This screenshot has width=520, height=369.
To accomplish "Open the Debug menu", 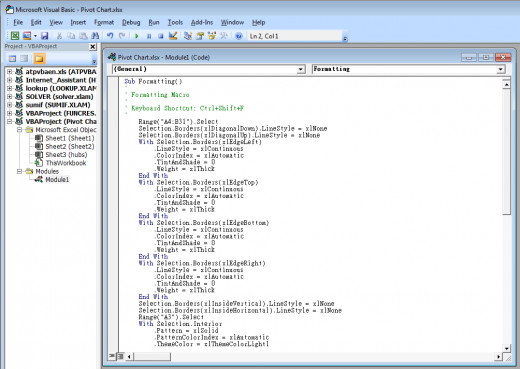I will coord(131,22).
